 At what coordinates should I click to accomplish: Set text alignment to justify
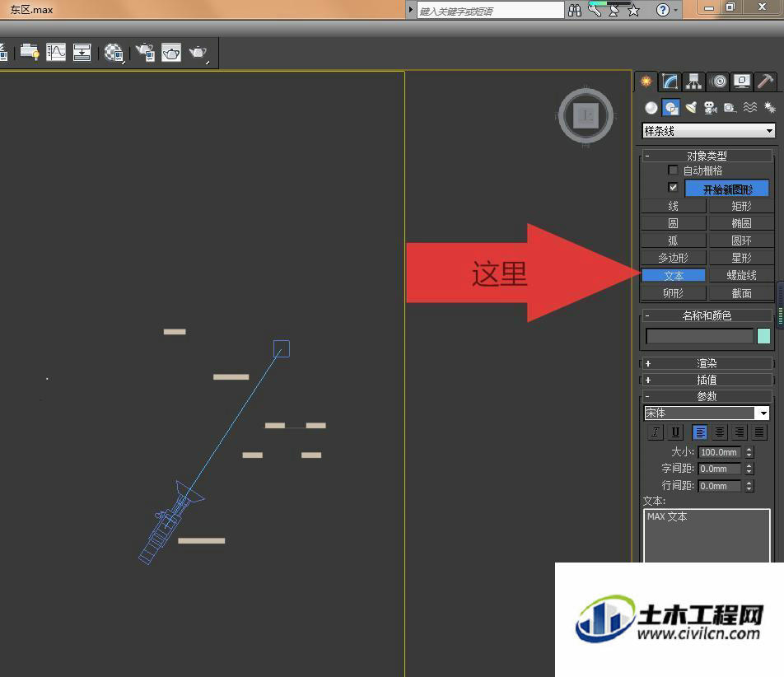759,432
